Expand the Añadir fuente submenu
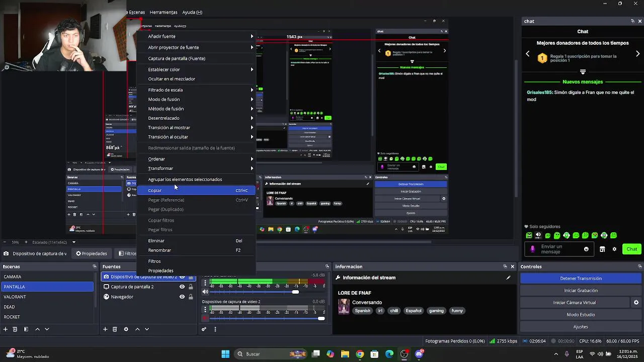Screen dimensions: 644x362 [196, 36]
